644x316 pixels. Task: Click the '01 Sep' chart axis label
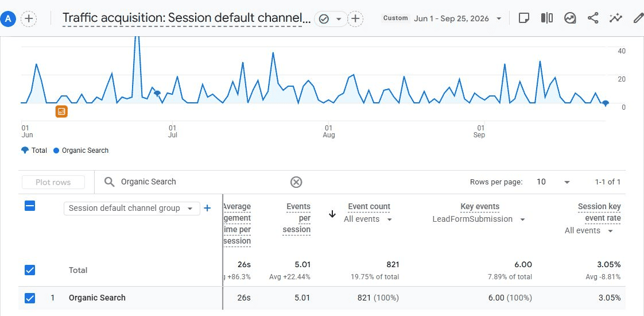pos(479,132)
